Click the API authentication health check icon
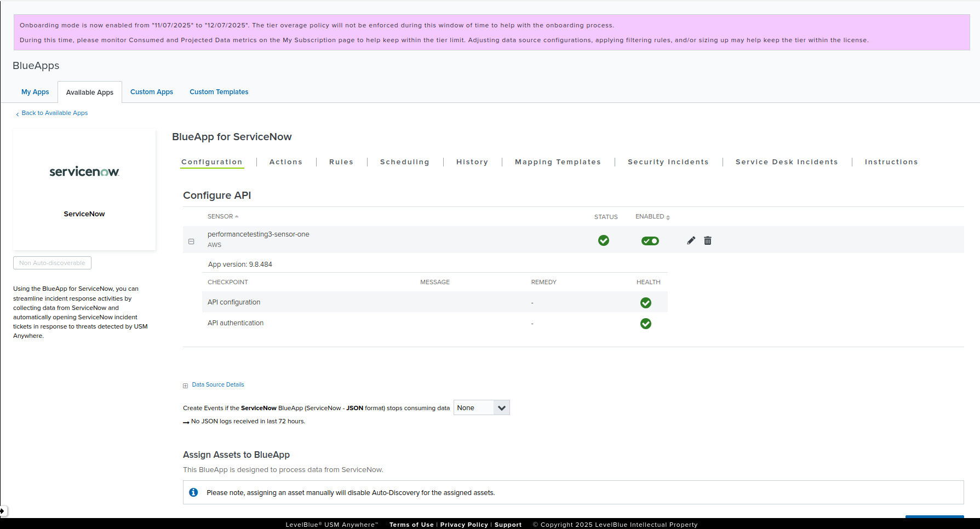980x529 pixels. 646,324
